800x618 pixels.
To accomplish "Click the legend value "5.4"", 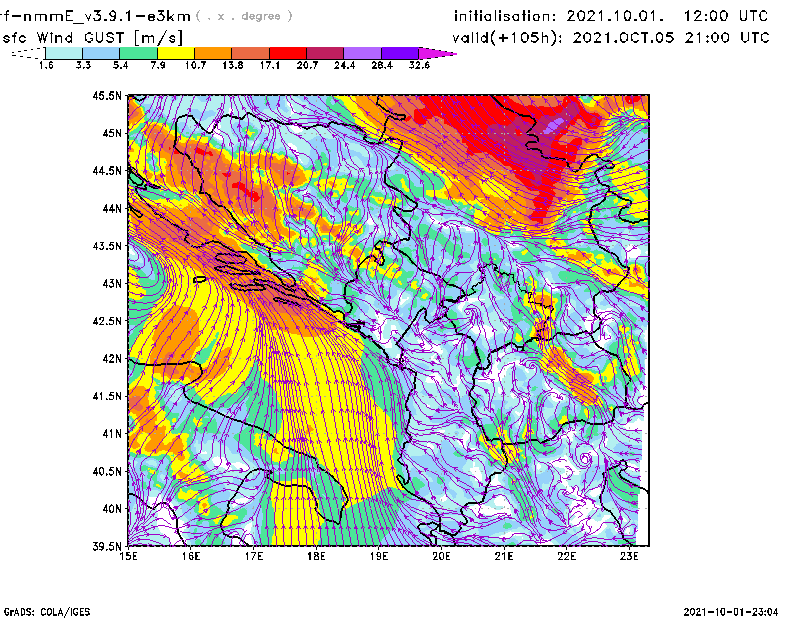I will click(x=120, y=65).
